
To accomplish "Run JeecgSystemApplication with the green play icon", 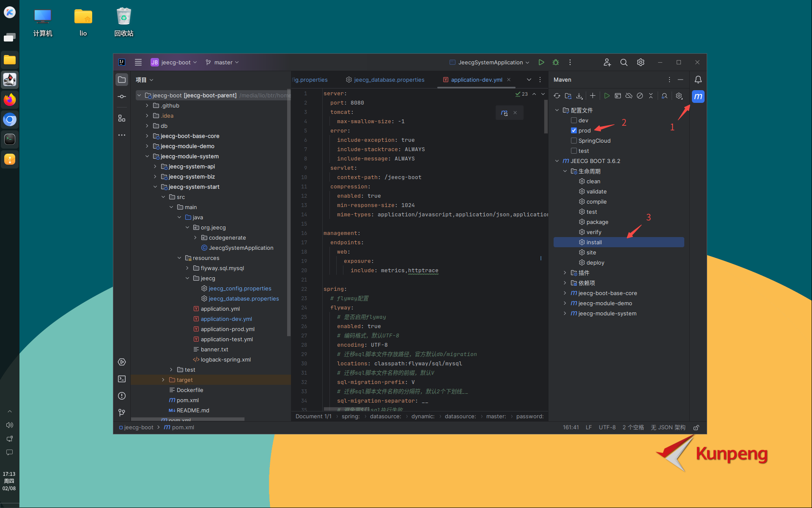I will click(x=541, y=62).
